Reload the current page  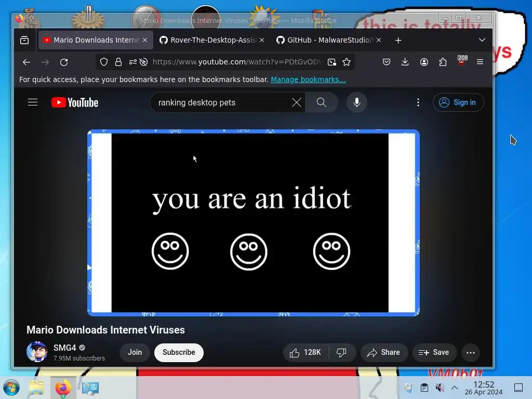point(64,62)
